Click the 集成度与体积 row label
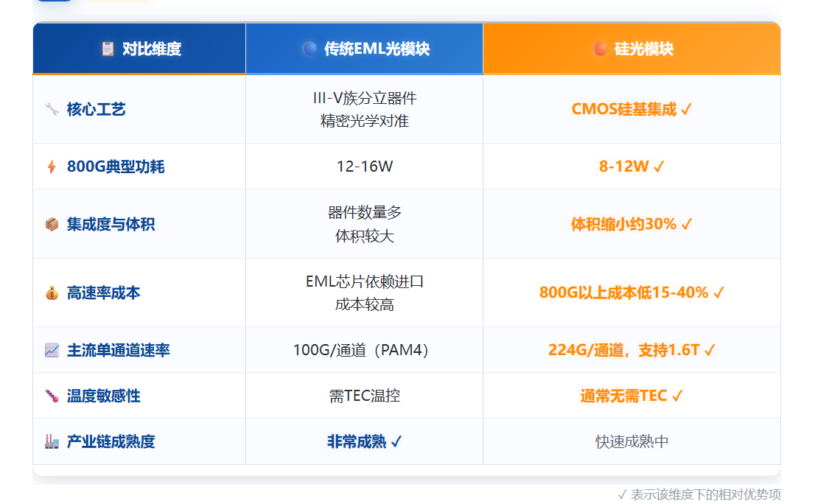818x504 pixels. coord(111,224)
